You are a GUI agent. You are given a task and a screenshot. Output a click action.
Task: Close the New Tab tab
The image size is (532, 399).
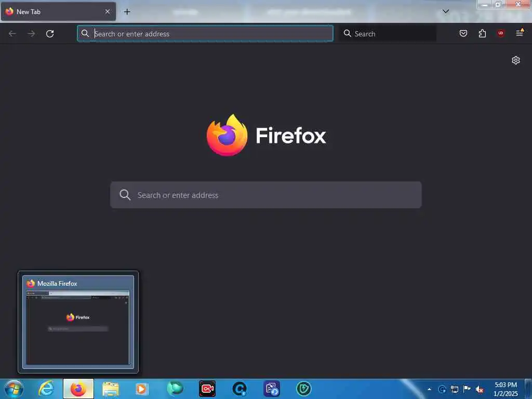(x=107, y=11)
